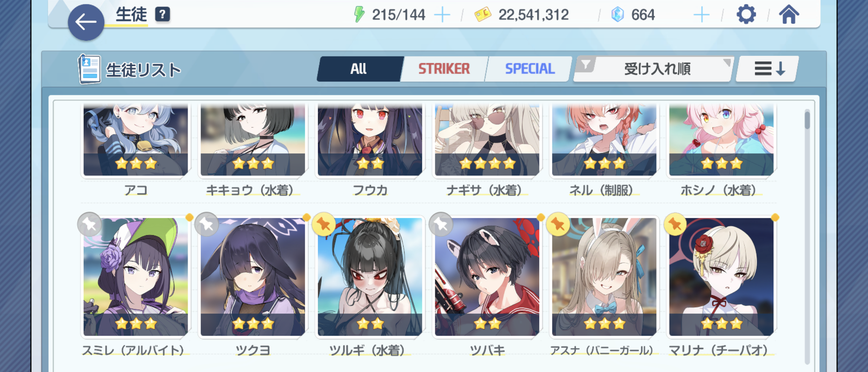
Task: Toggle favorite pin on ツバキ
Action: pos(441,224)
